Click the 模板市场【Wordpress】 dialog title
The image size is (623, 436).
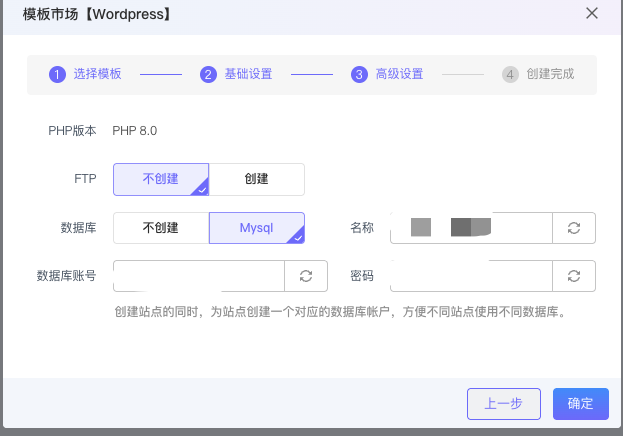97,14
